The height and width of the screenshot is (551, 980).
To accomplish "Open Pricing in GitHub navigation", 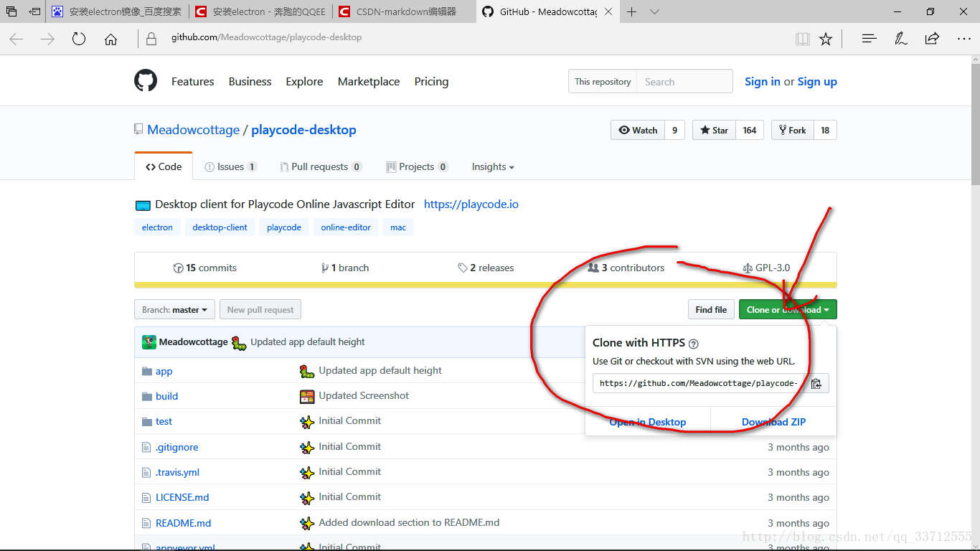I will point(431,82).
